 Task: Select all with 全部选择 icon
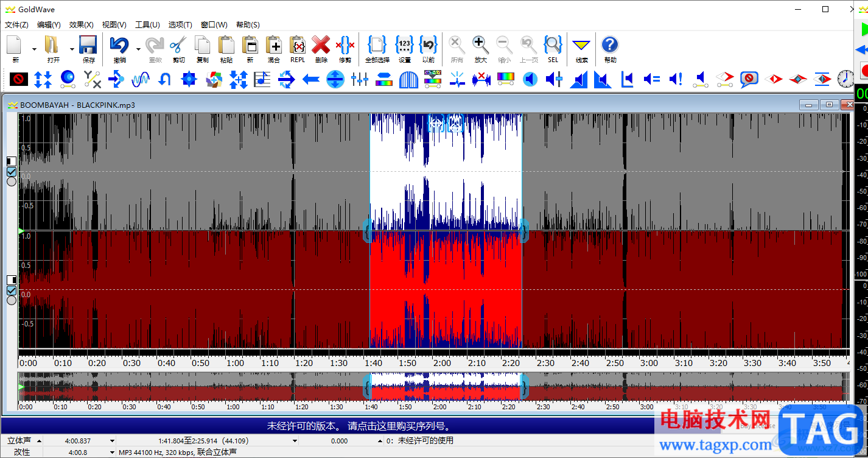377,49
